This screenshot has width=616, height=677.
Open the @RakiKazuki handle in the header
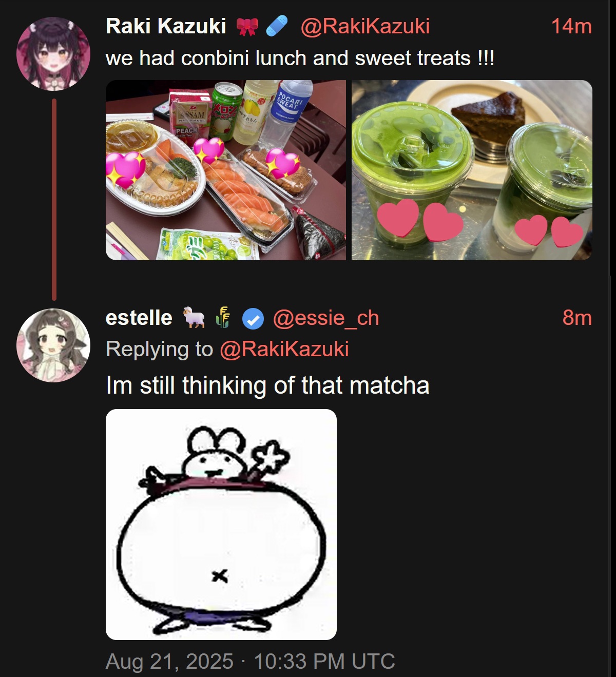coord(365,26)
